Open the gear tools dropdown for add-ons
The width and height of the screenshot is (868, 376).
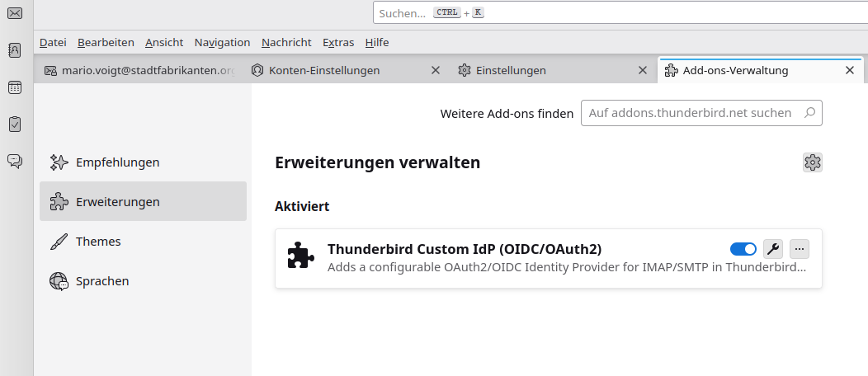pyautogui.click(x=812, y=162)
